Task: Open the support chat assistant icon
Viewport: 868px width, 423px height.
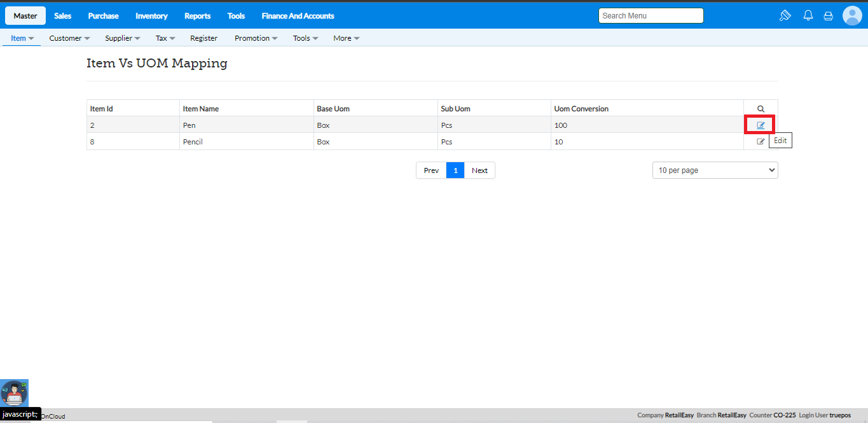Action: [14, 393]
